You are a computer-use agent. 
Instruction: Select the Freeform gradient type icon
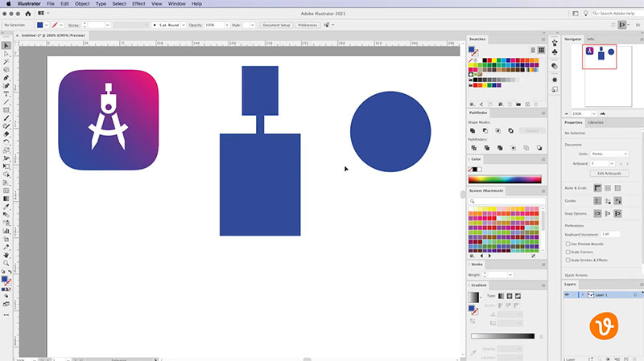click(518, 296)
